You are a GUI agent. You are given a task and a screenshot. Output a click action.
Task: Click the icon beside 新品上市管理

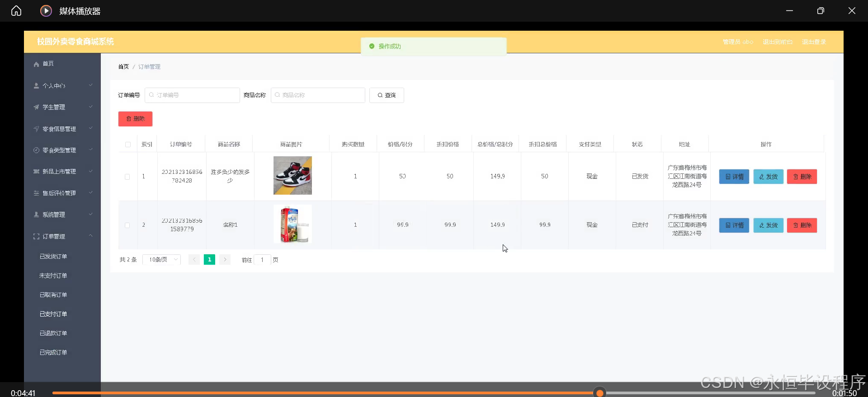36,172
